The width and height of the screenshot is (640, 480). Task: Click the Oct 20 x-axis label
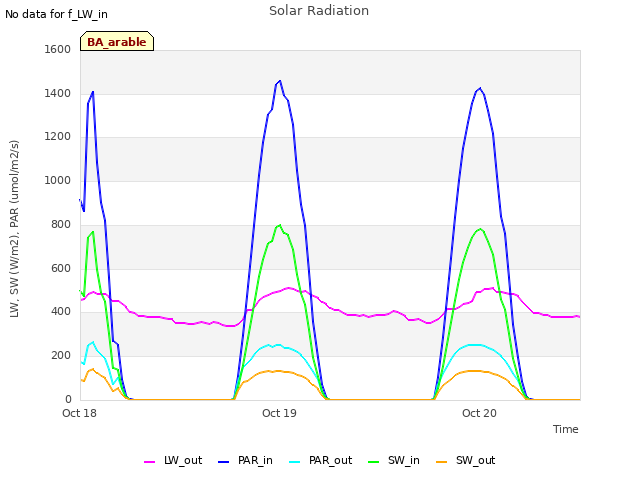click(x=479, y=413)
